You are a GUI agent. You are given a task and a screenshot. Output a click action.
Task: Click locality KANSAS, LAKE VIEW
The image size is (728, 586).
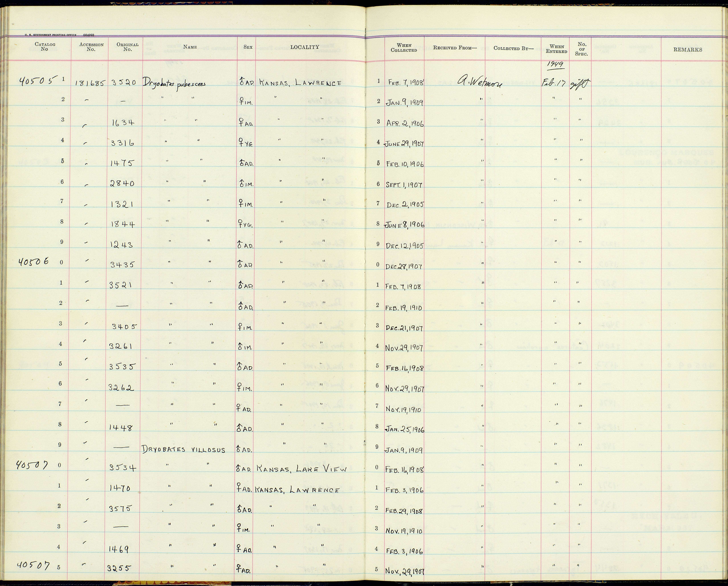coord(302,469)
